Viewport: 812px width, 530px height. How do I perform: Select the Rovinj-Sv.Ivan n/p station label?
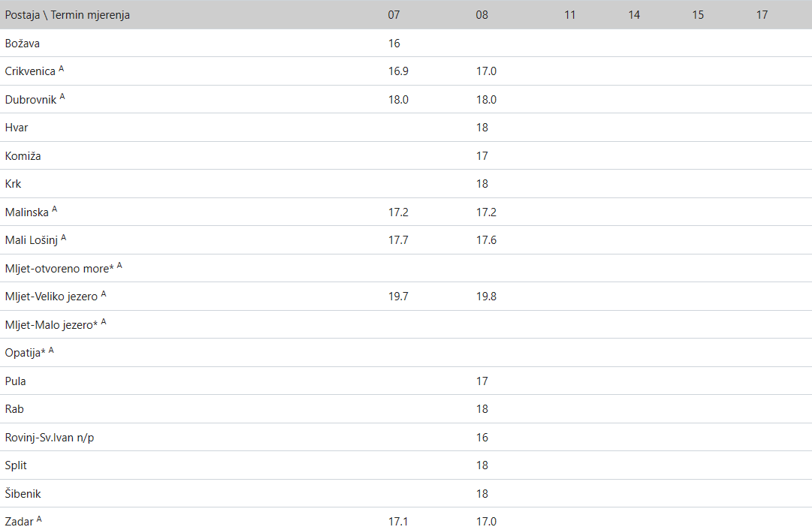(x=50, y=438)
